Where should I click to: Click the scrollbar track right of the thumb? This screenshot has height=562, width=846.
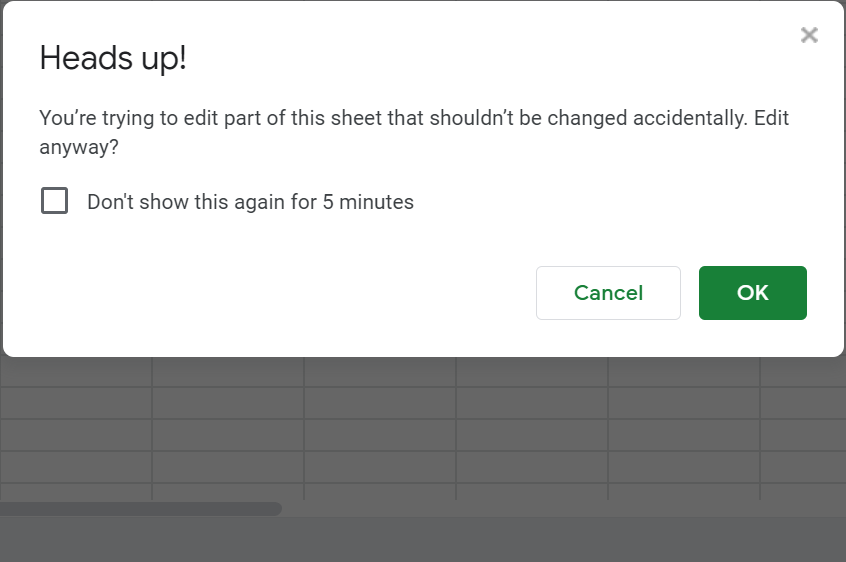[560, 508]
